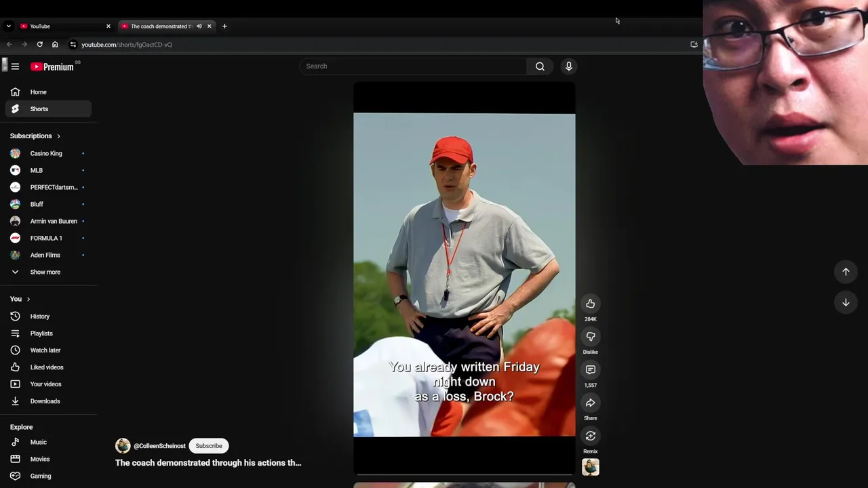
Task: Open Movies under Explore
Action: point(48,459)
